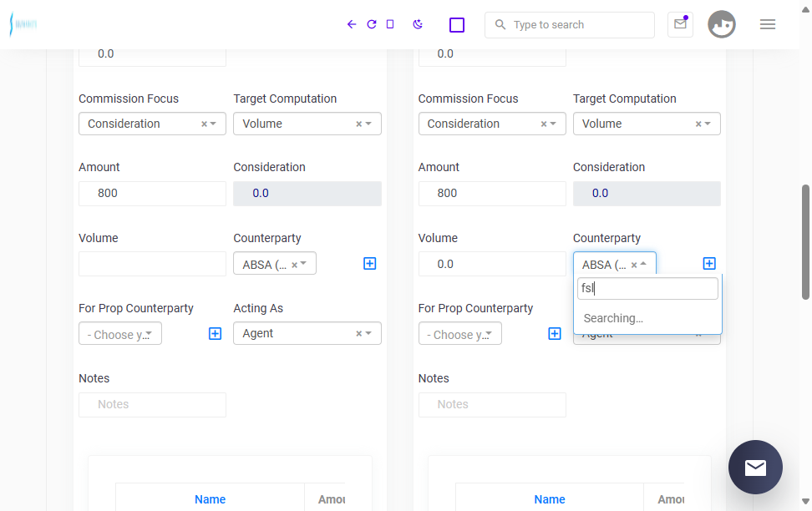Open right Commission Focus Consideration dropdown
This screenshot has height=511, width=812.
[492, 124]
